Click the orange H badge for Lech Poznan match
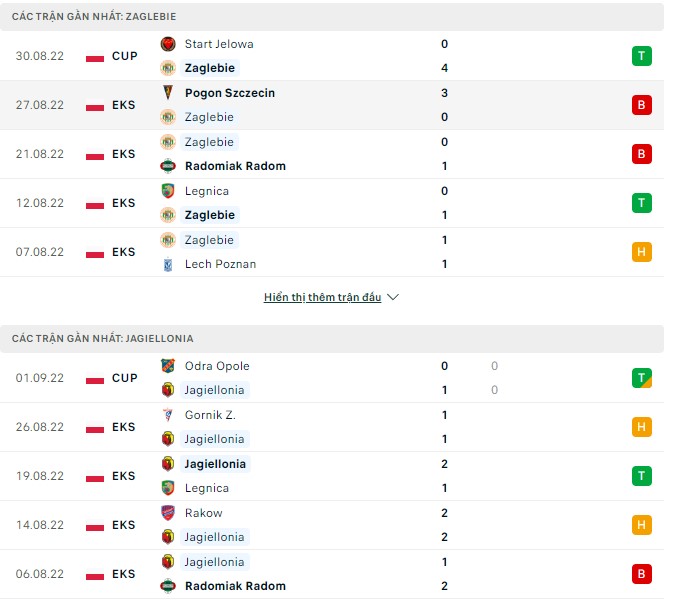This screenshot has width=673, height=601. click(x=642, y=252)
